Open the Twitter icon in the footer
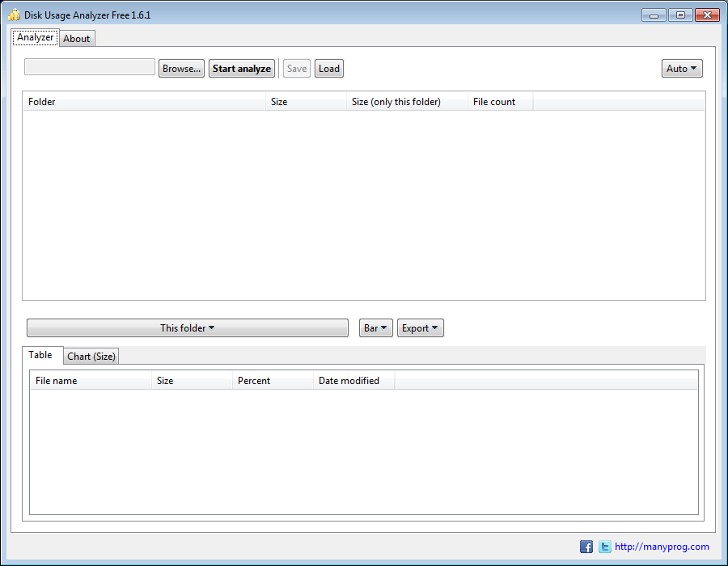Image resolution: width=728 pixels, height=566 pixels. point(605,547)
